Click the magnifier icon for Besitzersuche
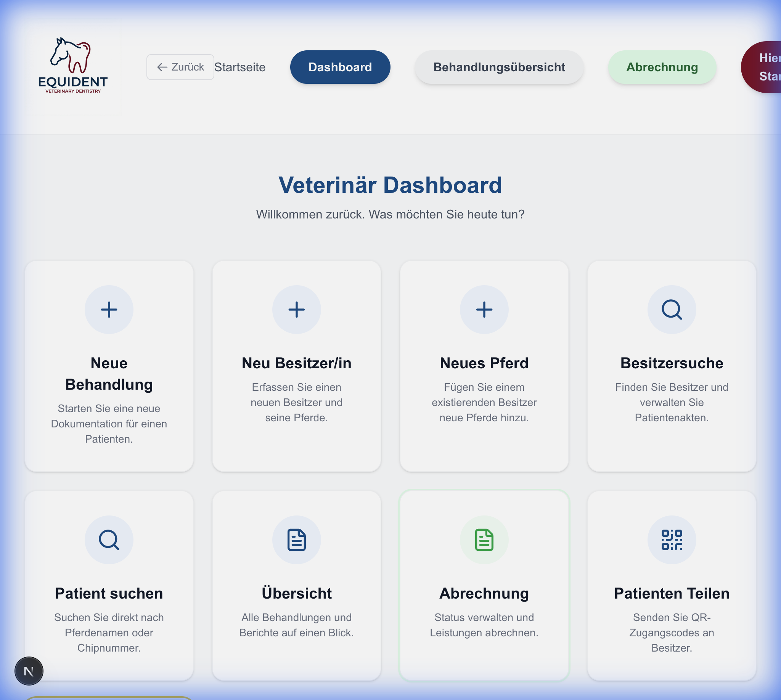This screenshot has height=700, width=781. [671, 310]
